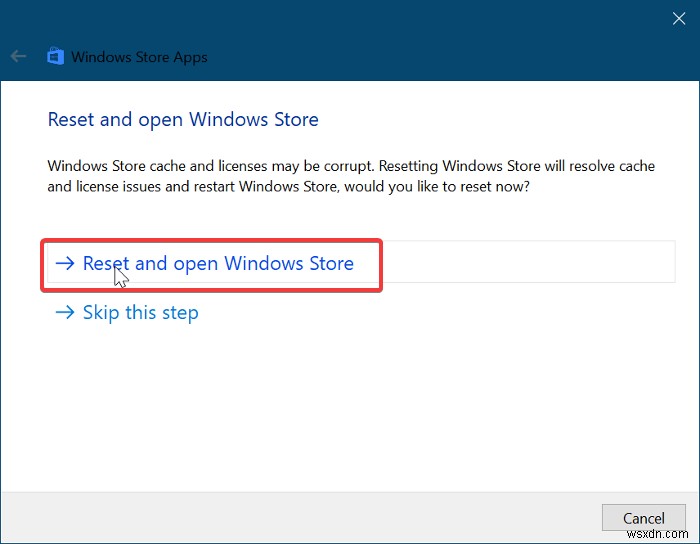Click the "Reset and open Windows Store" heading

(183, 120)
